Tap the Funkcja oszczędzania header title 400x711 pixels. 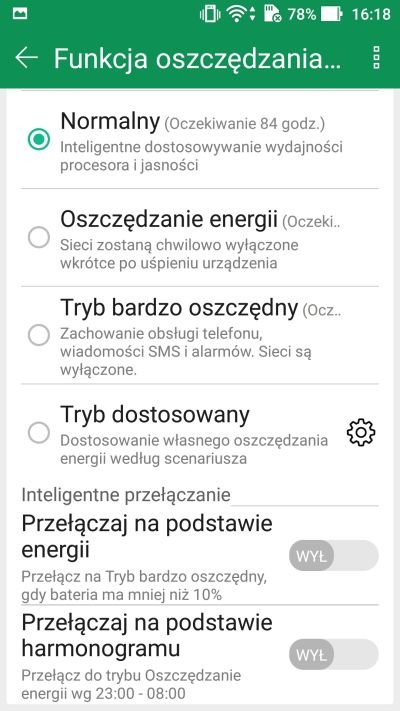click(197, 58)
